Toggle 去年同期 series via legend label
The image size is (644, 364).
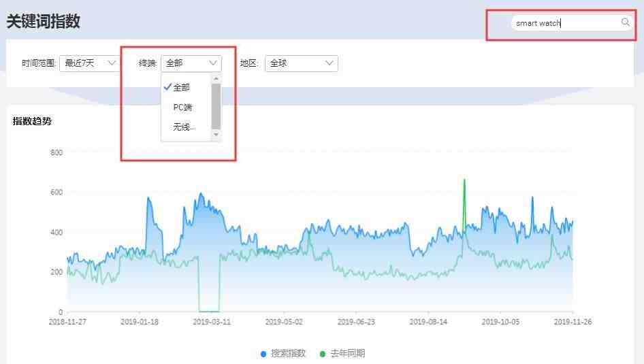(347, 354)
